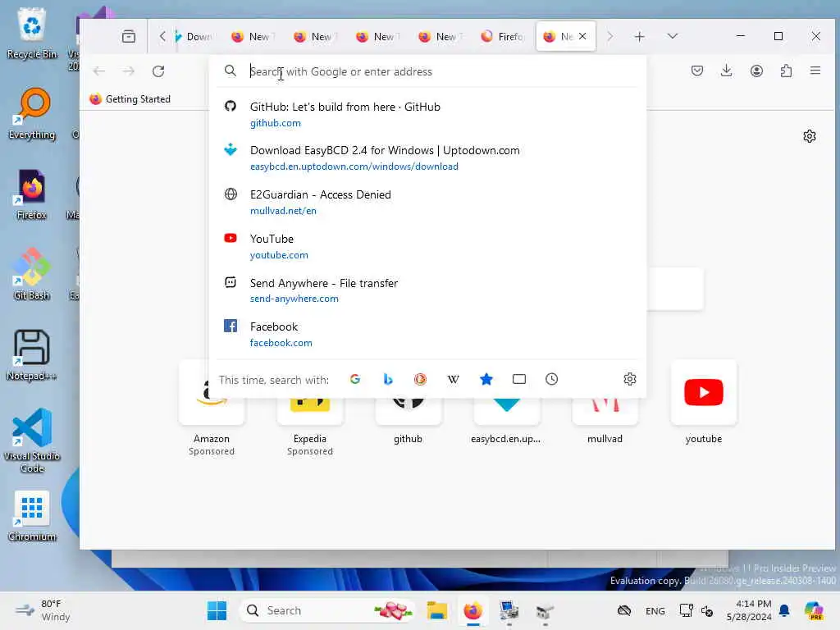Image resolution: width=840 pixels, height=630 pixels.
Task: Click the address bar search field
Action: 427,71
